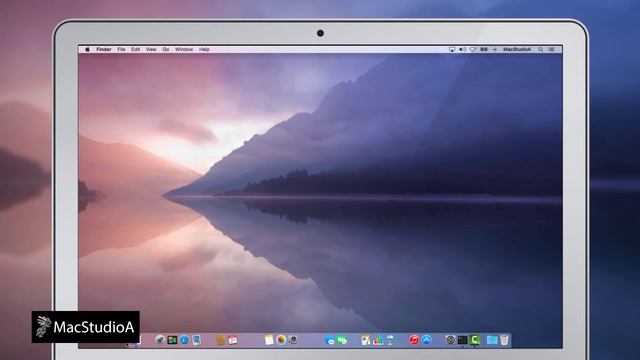Open the Trash in the Dock
Image resolution: width=640 pixels, height=360 pixels.
click(x=504, y=340)
